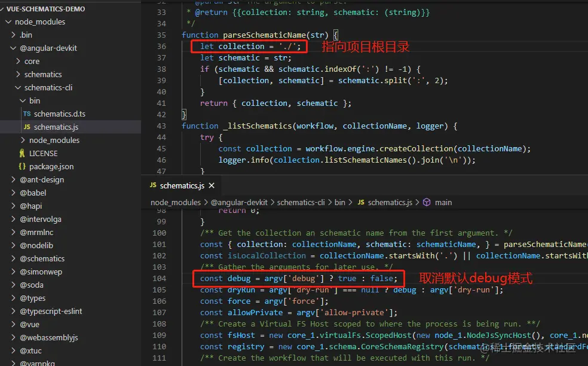Expand the .bin folder
588x366 pixels.
click(x=13, y=35)
